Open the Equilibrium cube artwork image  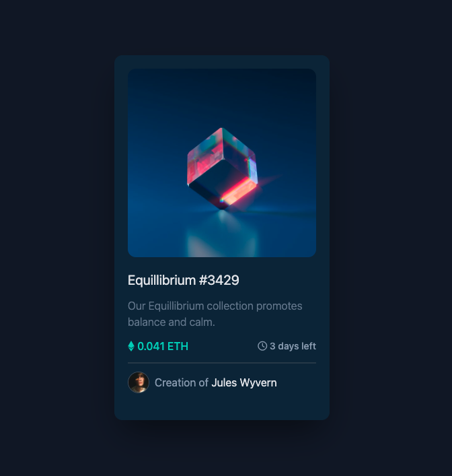click(x=222, y=163)
